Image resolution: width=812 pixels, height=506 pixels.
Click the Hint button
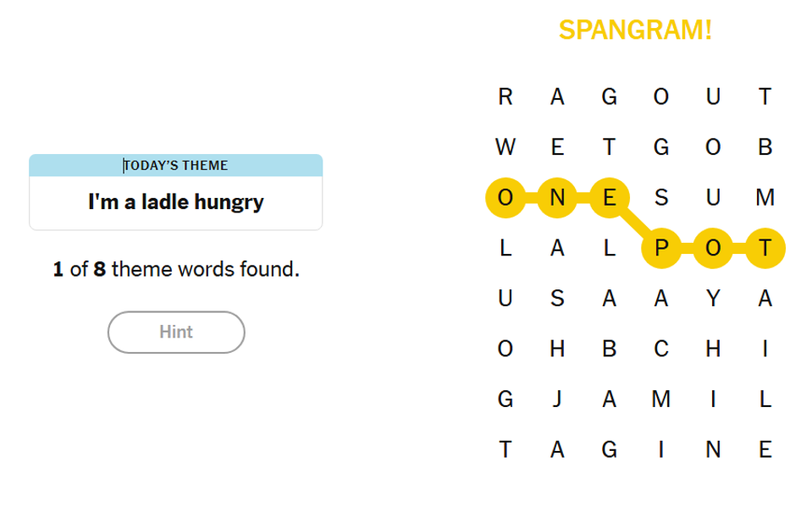pos(176,332)
